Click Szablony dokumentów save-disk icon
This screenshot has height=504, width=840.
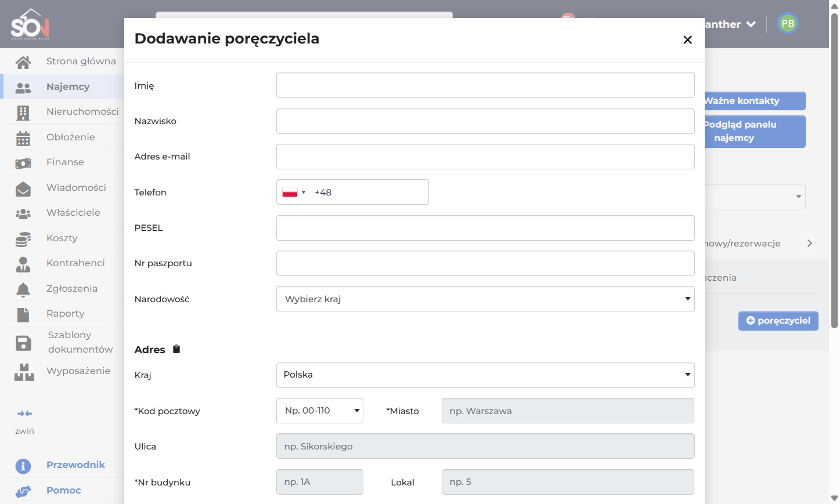point(23,343)
